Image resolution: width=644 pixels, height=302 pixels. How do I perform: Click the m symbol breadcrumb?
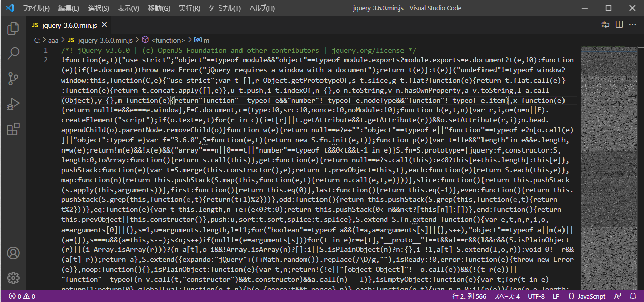tap(202, 40)
